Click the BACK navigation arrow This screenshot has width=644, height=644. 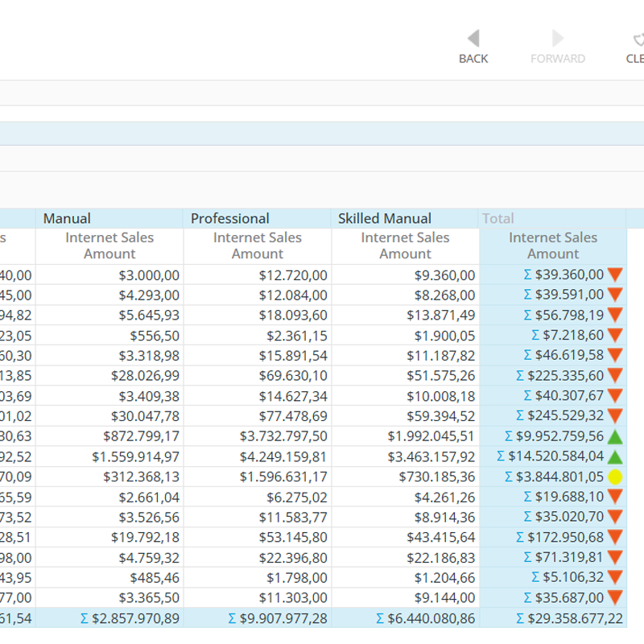[x=473, y=38]
